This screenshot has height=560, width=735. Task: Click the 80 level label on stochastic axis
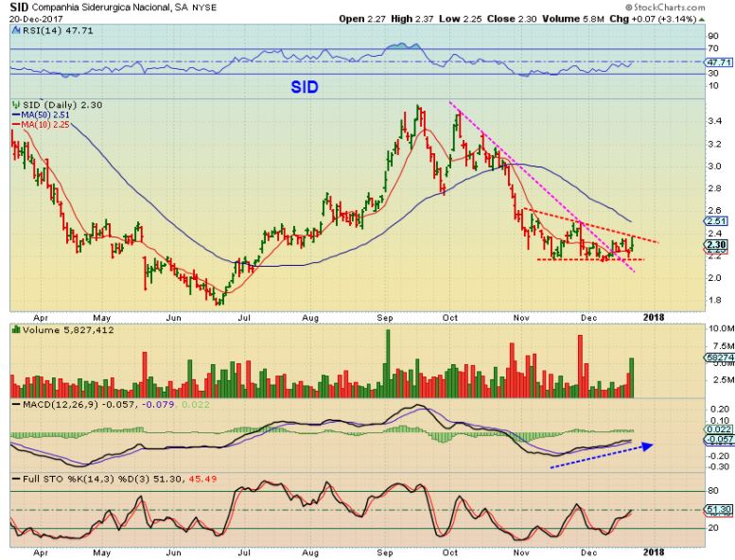click(x=713, y=491)
